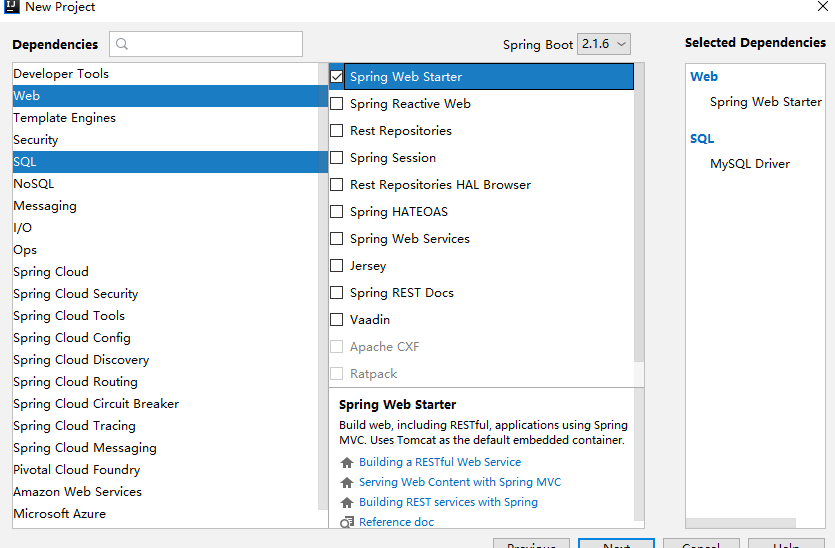
Task: Enable the Rest Repositories checkbox
Action: coord(337,130)
